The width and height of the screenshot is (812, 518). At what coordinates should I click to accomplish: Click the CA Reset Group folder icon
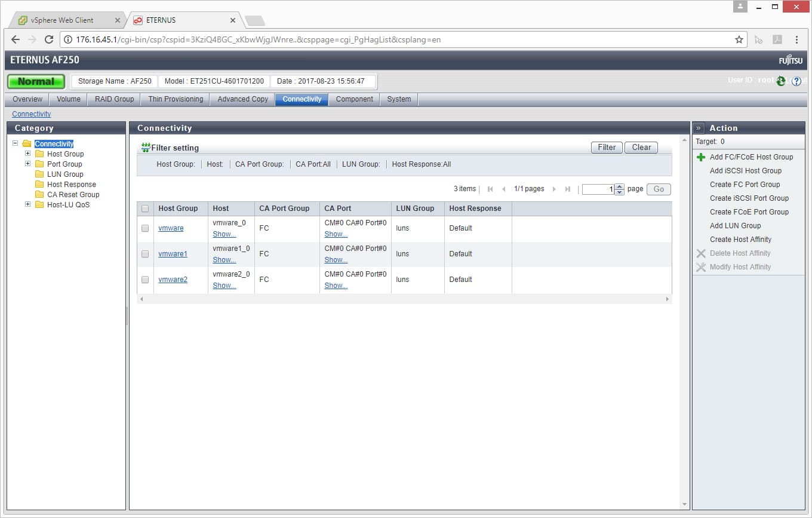click(x=39, y=194)
